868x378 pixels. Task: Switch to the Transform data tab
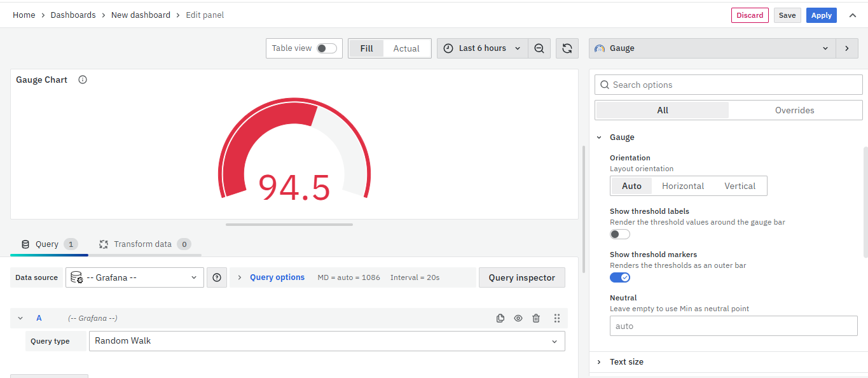point(142,244)
